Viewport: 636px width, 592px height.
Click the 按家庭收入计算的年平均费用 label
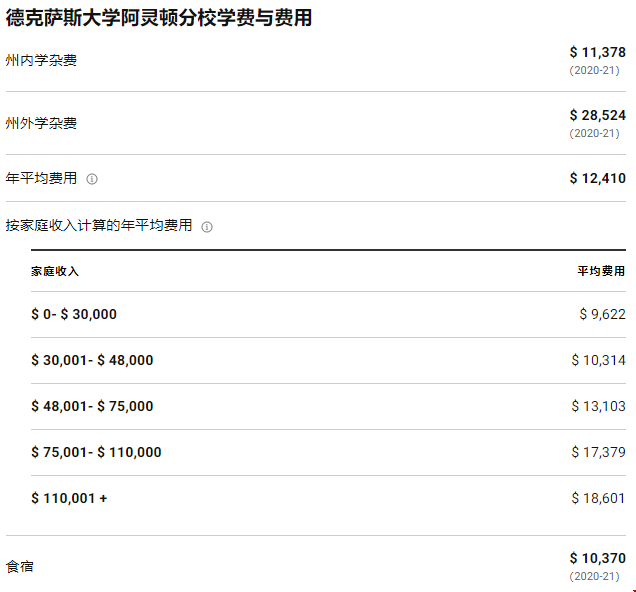(99, 225)
